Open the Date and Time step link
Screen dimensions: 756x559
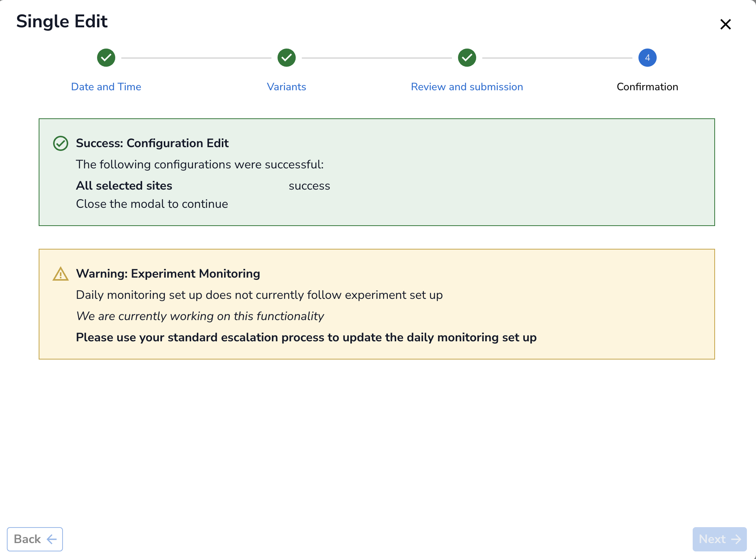[x=106, y=87]
